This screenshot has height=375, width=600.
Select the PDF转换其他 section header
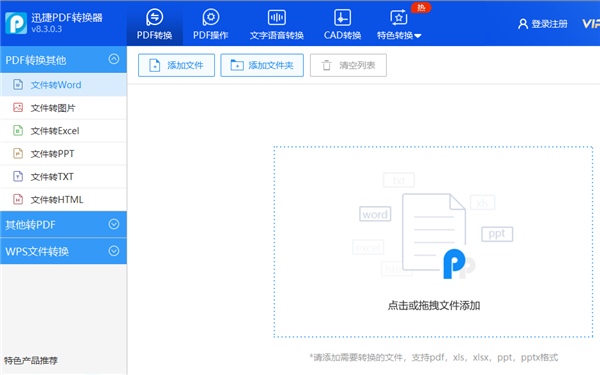(64, 60)
